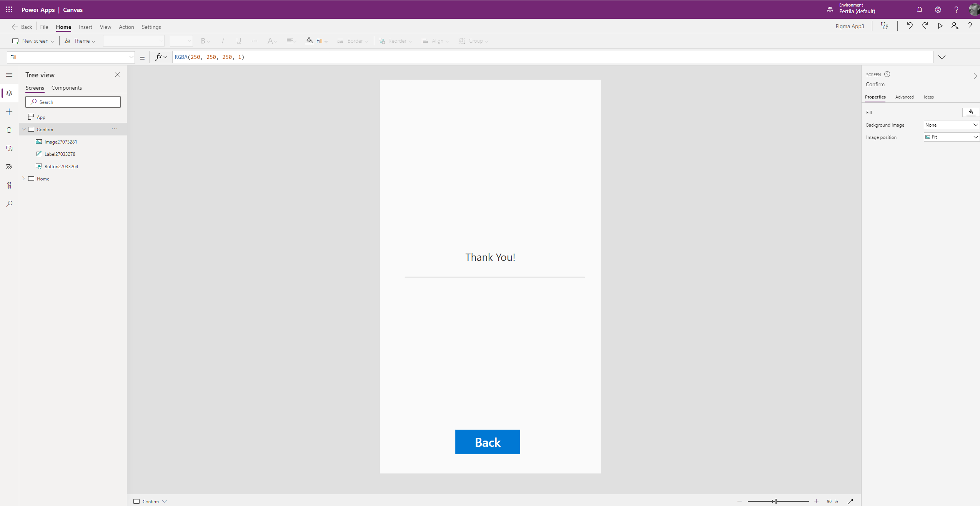
Task: Run the App checker stethoscope icon
Action: coord(885,26)
